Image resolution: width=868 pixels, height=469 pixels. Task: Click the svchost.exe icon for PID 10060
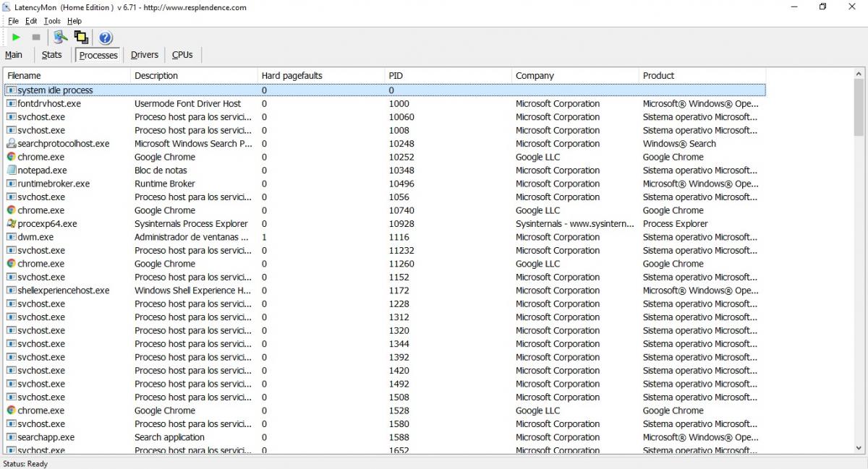12,117
